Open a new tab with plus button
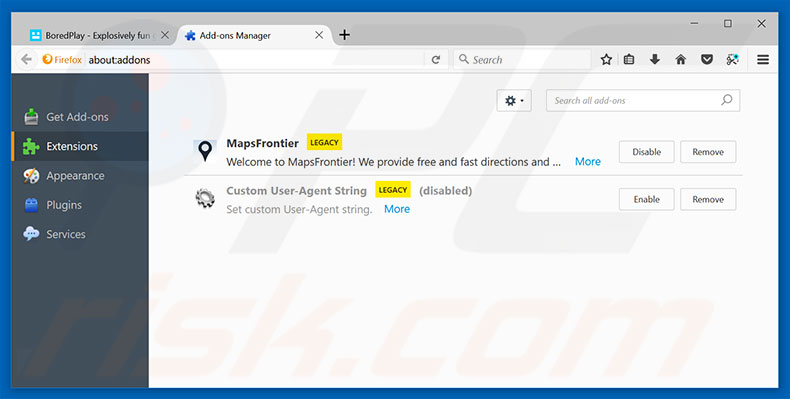 344,35
